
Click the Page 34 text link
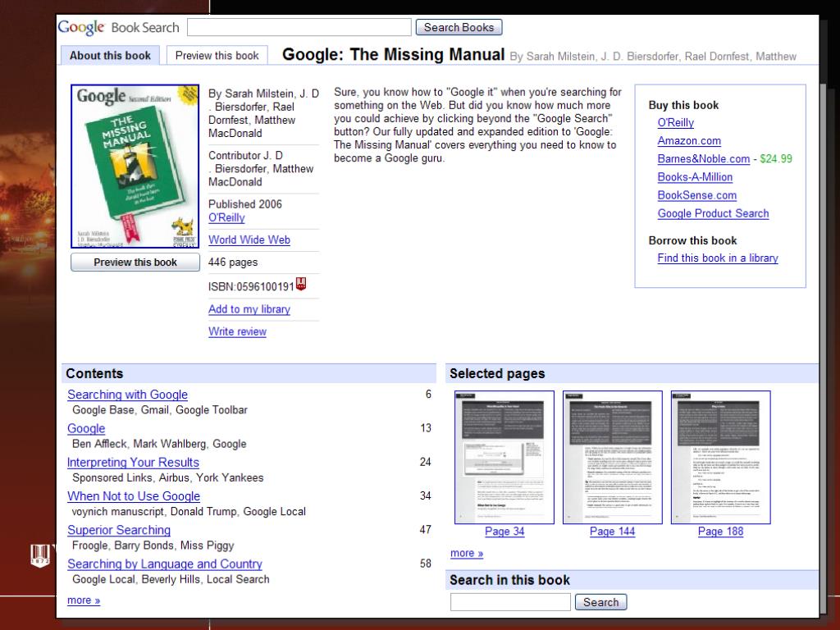pos(504,532)
